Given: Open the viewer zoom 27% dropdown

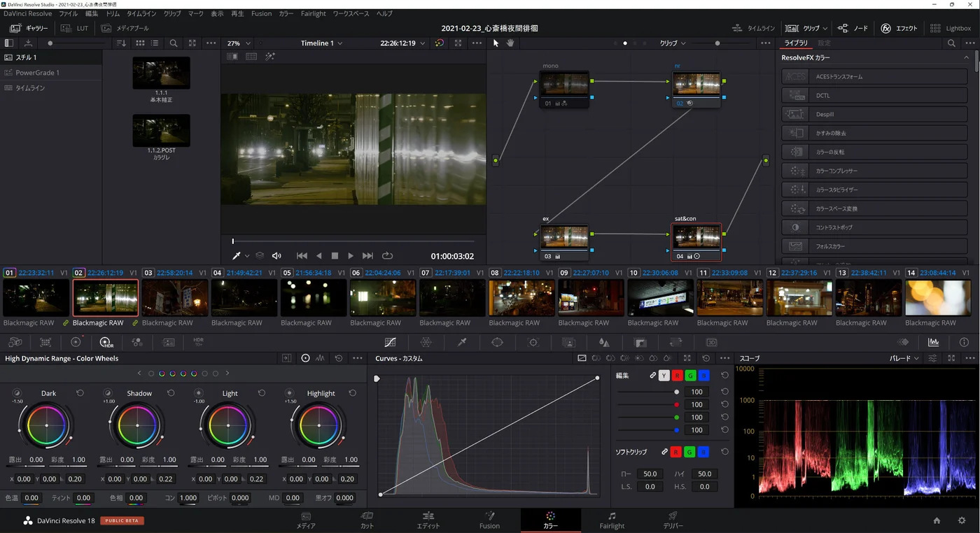Looking at the screenshot, I should click(239, 43).
